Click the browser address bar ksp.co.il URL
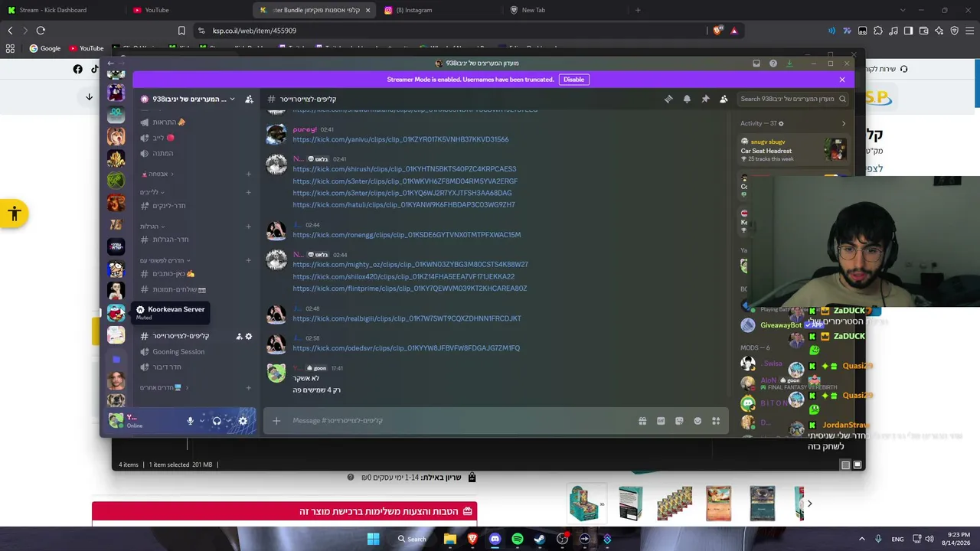980x551 pixels. (x=254, y=31)
